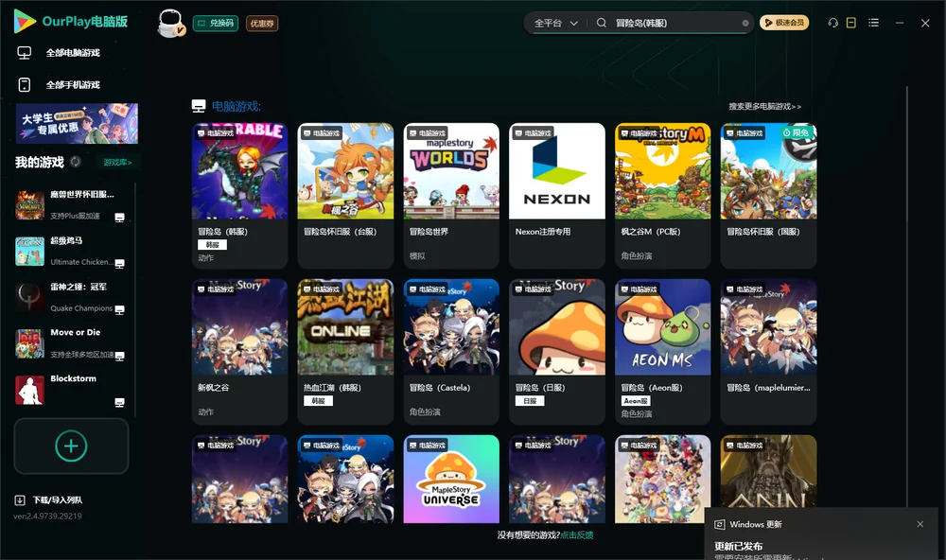Viewport: 946px width, 560px height.
Task: Click PC icon beside Ultimate Chicken
Action: [119, 264]
